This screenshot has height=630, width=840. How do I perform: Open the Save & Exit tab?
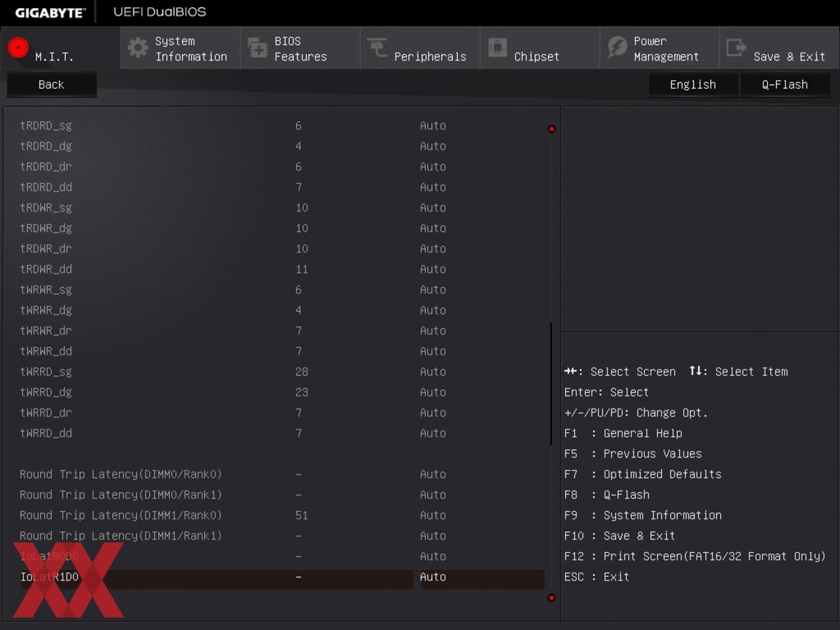tap(779, 48)
